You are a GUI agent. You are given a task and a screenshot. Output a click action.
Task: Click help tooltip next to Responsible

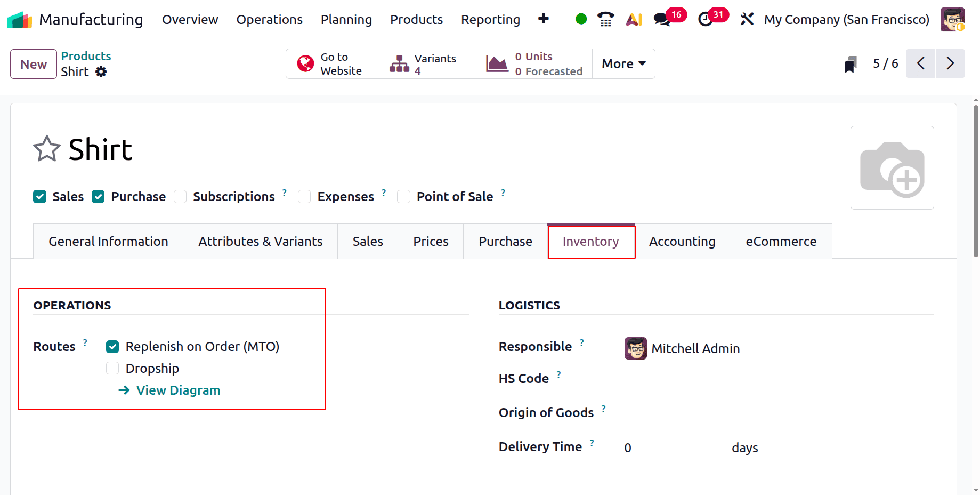[x=581, y=342]
